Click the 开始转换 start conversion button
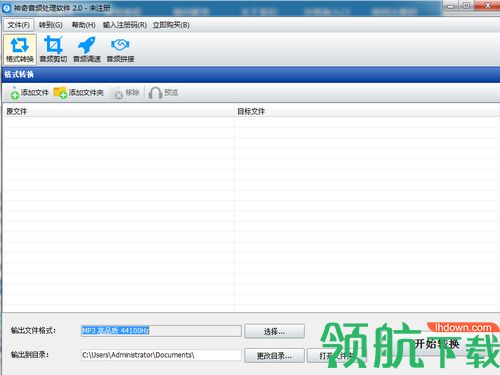 437,344
